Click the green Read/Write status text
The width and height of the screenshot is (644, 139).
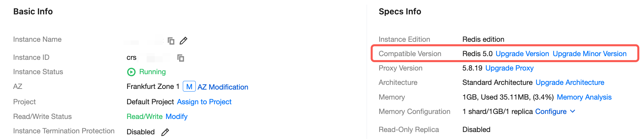coord(145,117)
